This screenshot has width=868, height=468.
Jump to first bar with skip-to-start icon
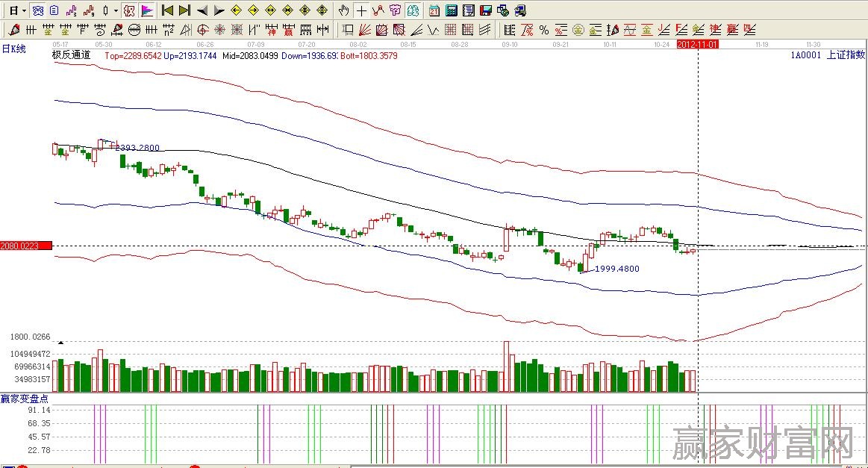pyautogui.click(x=167, y=10)
